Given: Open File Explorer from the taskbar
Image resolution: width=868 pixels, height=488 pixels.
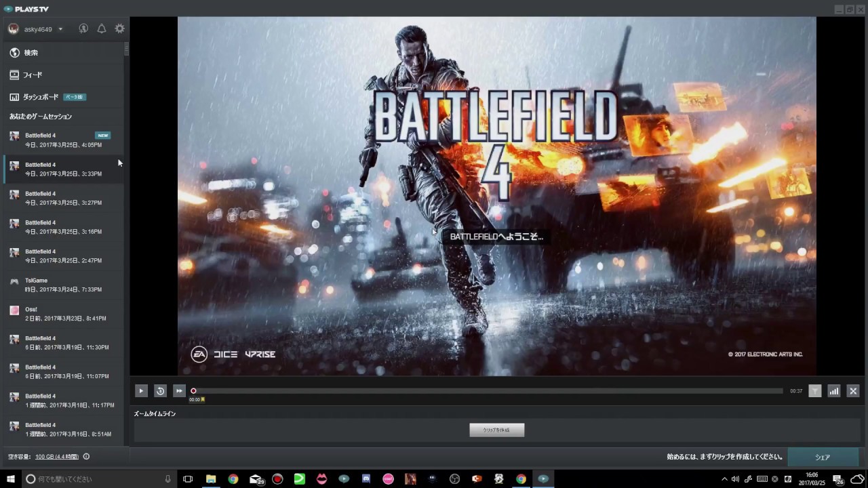Looking at the screenshot, I should pyautogui.click(x=211, y=479).
